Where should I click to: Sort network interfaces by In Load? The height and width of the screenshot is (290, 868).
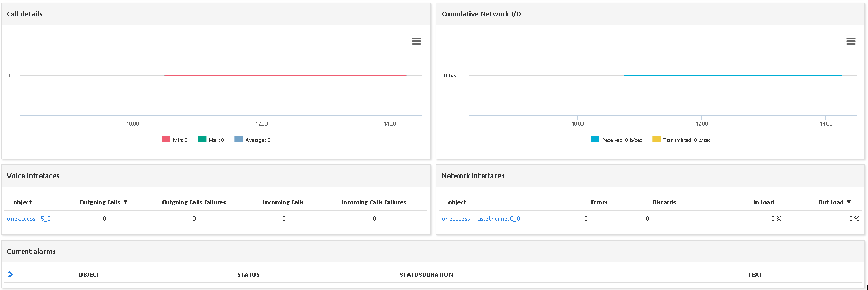(x=763, y=202)
